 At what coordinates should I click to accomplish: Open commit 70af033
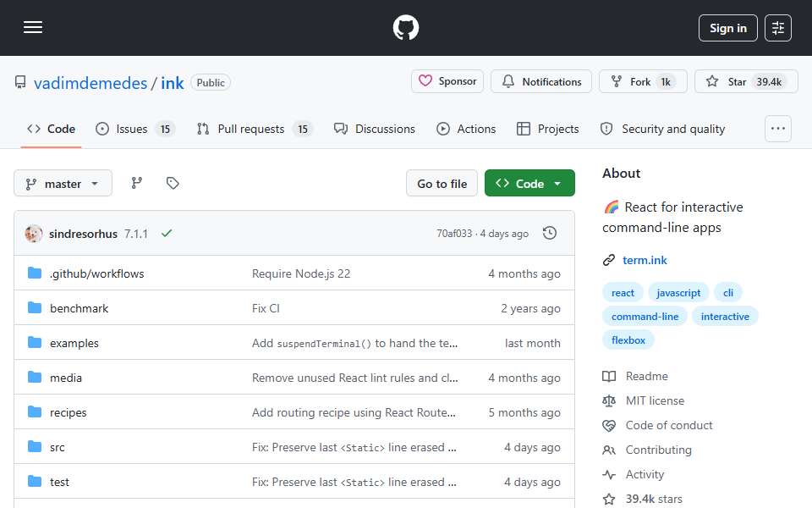[454, 234]
